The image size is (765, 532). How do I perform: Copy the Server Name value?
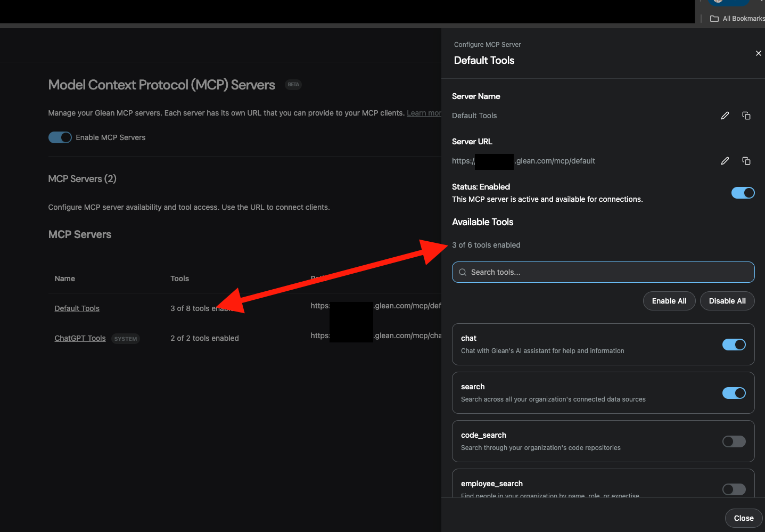point(746,116)
